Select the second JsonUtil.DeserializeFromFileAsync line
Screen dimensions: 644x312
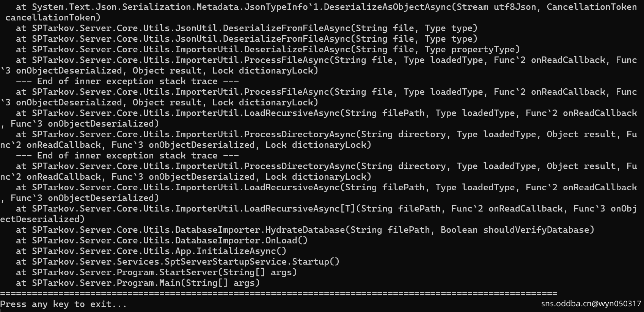point(247,39)
